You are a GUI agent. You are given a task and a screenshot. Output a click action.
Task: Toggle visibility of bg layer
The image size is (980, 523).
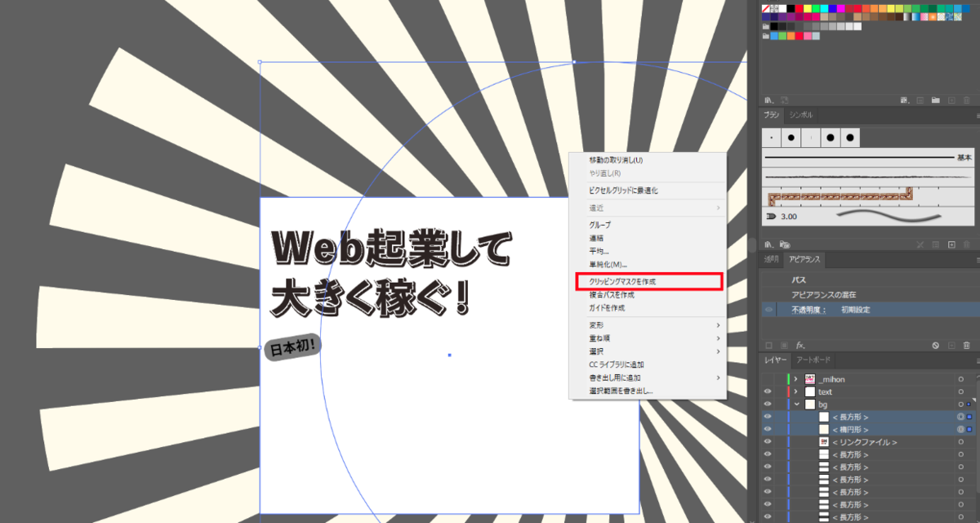(x=768, y=405)
